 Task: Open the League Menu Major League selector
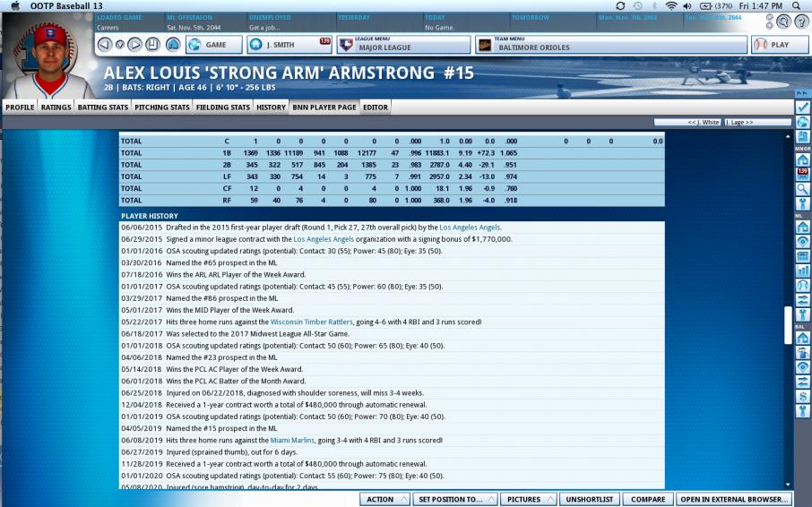click(402, 44)
